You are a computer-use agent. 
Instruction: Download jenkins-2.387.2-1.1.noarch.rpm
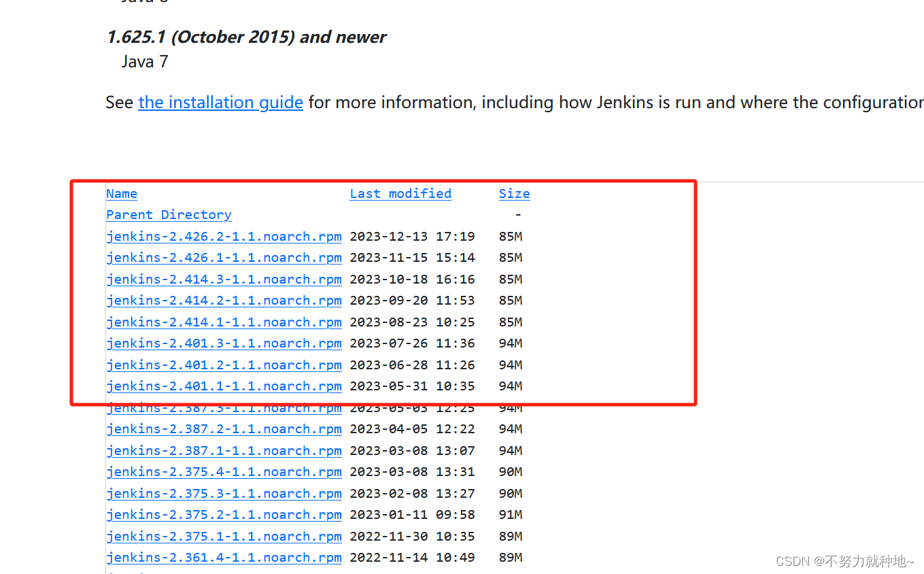[224, 429]
